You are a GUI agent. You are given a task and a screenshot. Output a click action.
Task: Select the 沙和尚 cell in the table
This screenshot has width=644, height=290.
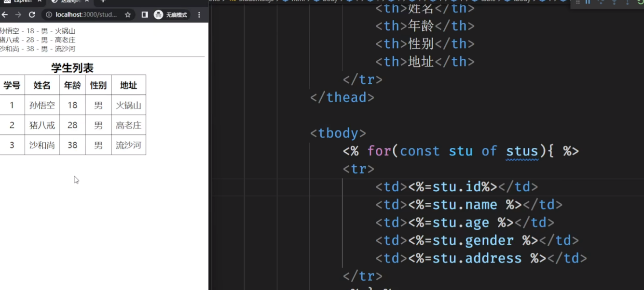(x=42, y=145)
